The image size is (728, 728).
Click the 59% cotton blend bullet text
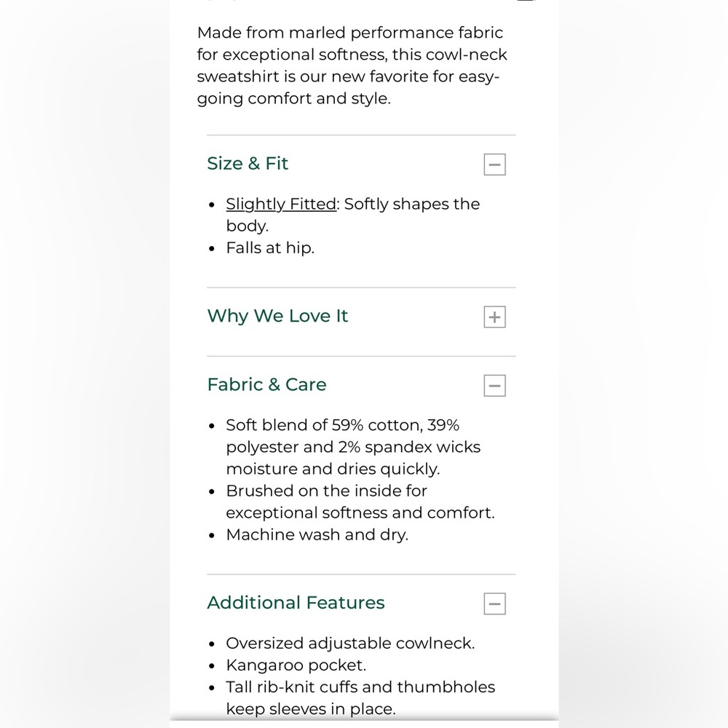353,447
